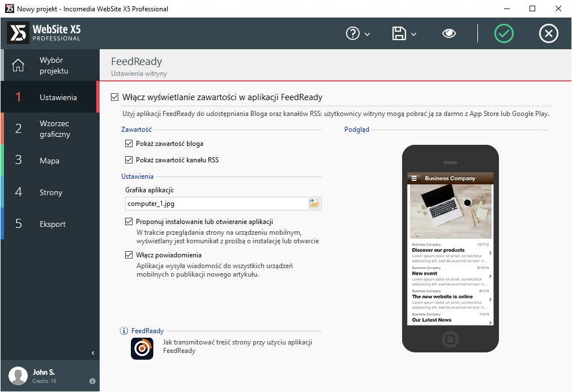
Task: Open the Jak transmitować treść strony link
Action: [x=237, y=346]
